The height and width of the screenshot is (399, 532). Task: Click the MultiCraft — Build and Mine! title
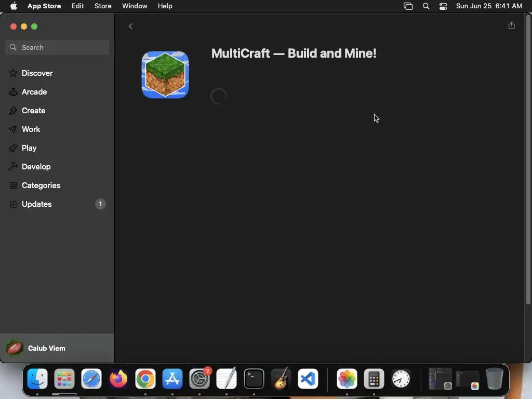tap(294, 54)
